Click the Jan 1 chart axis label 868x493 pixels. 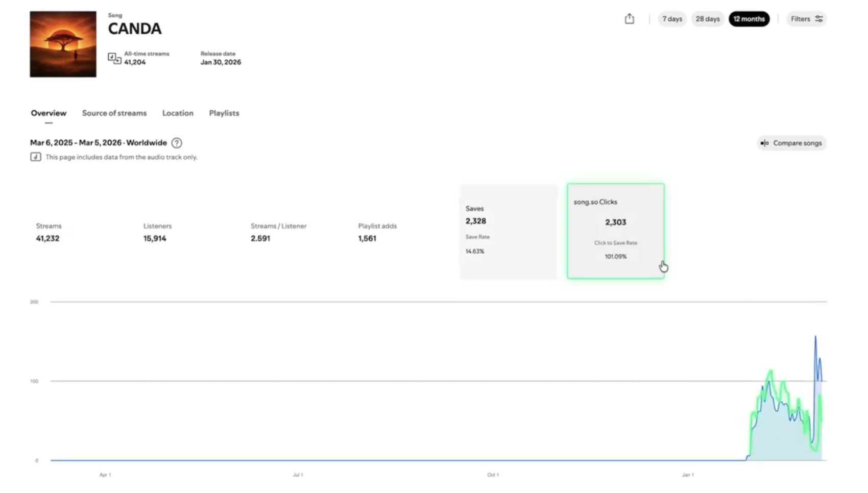click(x=688, y=475)
